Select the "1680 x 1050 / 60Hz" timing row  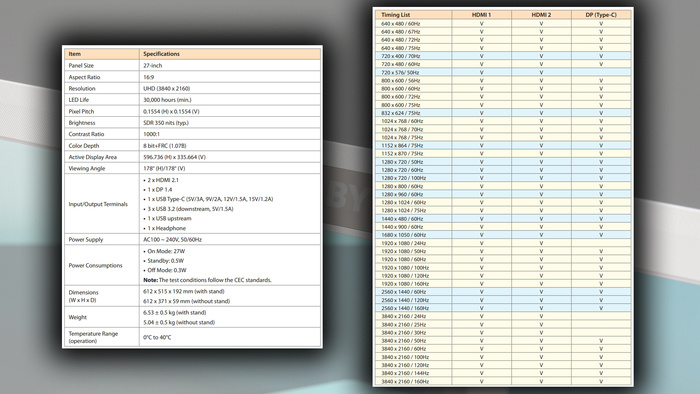click(x=503, y=235)
